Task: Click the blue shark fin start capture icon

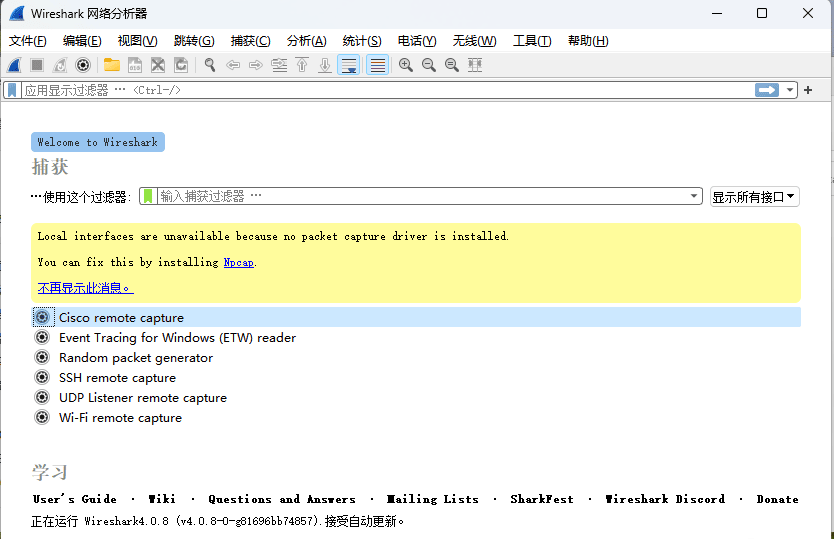Action: click(14, 65)
